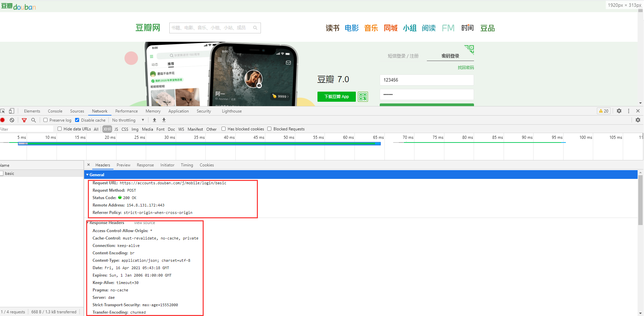Click the search magnifier in Douban search box
The height and width of the screenshot is (316, 644).
255,28
